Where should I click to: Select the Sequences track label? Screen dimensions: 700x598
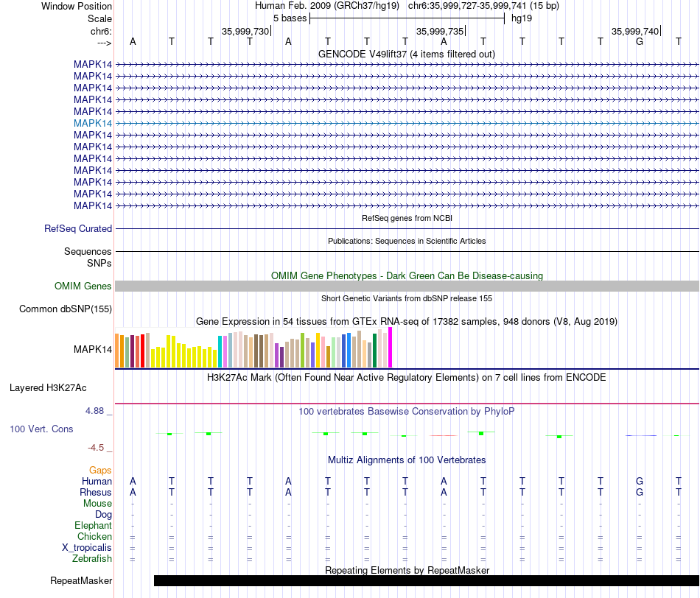click(88, 251)
